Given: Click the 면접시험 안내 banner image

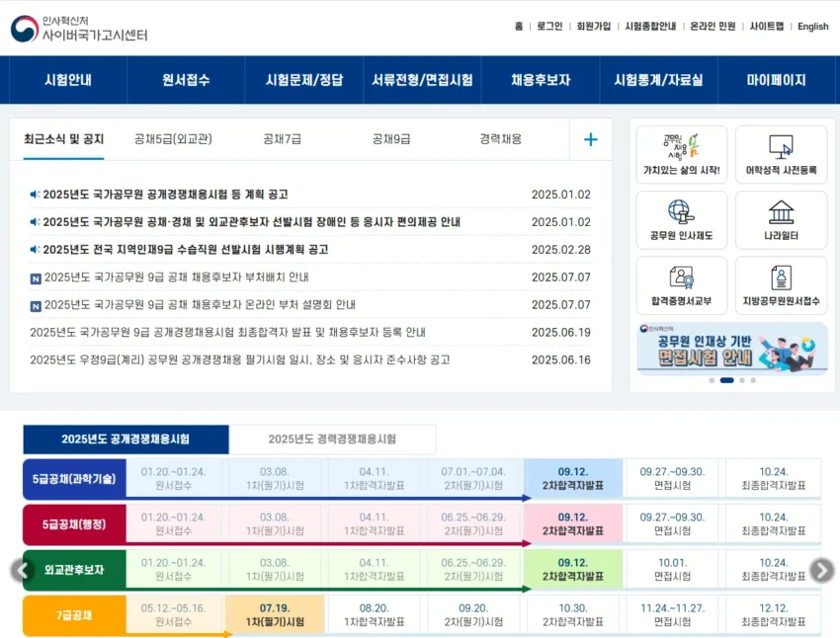Looking at the screenshot, I should point(731,348).
